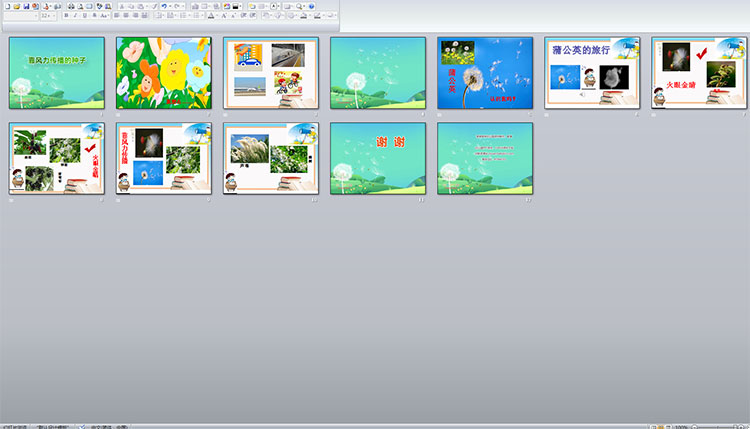This screenshot has height=429, width=750.
Task: Apply Underline formatting with the U button
Action: point(85,16)
